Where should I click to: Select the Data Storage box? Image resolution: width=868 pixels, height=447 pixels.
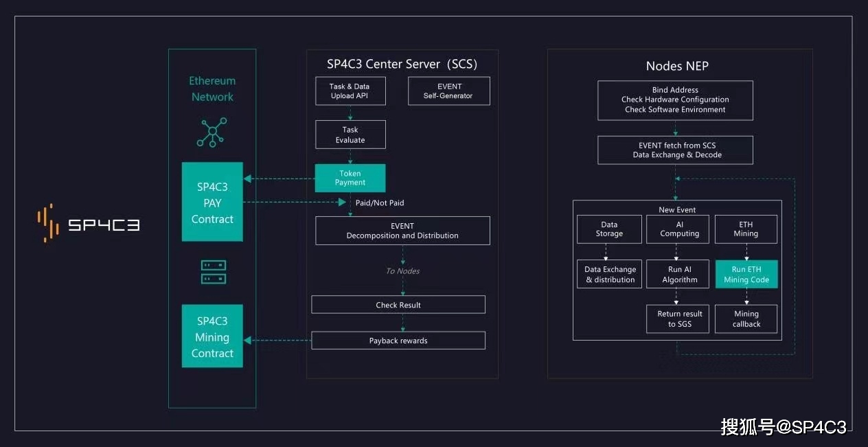coord(609,229)
